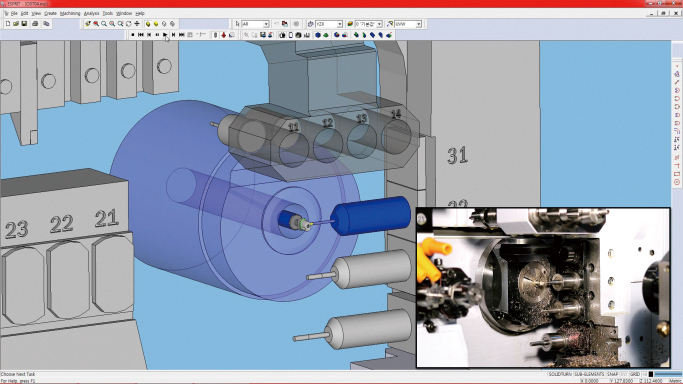This screenshot has width=683, height=384.
Task: Pause the running simulation
Action: click(x=157, y=35)
